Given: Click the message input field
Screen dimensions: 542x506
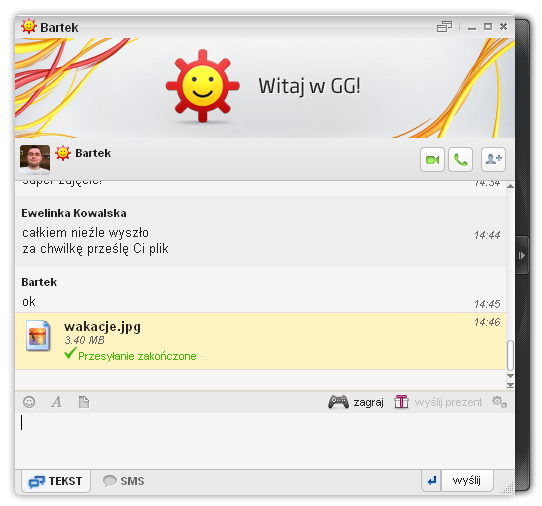Looking at the screenshot, I should (265, 441).
